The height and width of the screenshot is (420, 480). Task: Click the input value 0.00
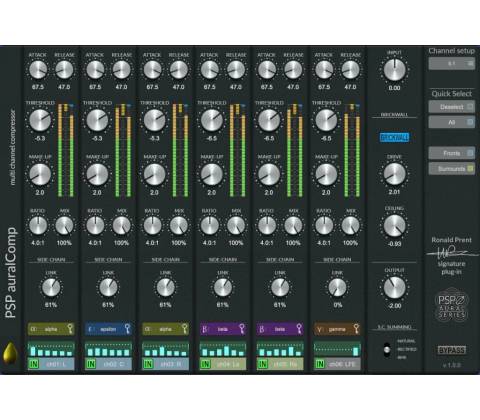click(394, 88)
